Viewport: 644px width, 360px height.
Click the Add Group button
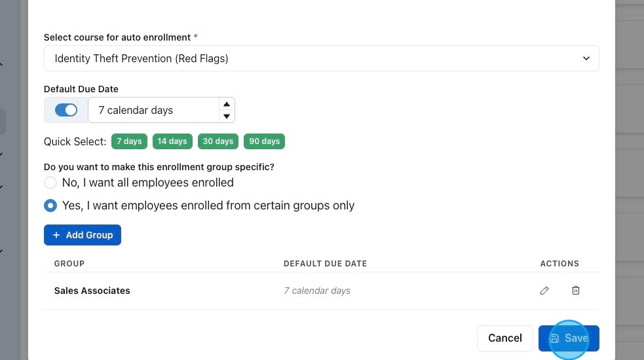tap(83, 235)
